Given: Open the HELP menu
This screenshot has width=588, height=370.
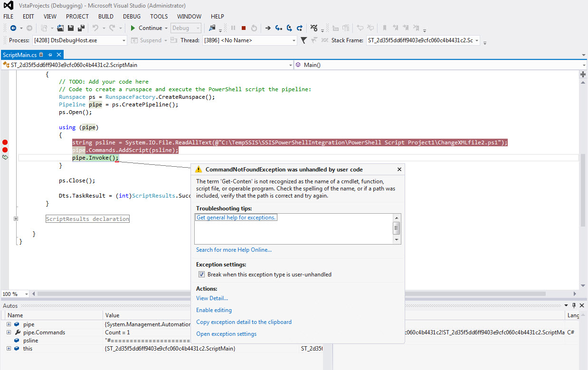Looking at the screenshot, I should [218, 16].
